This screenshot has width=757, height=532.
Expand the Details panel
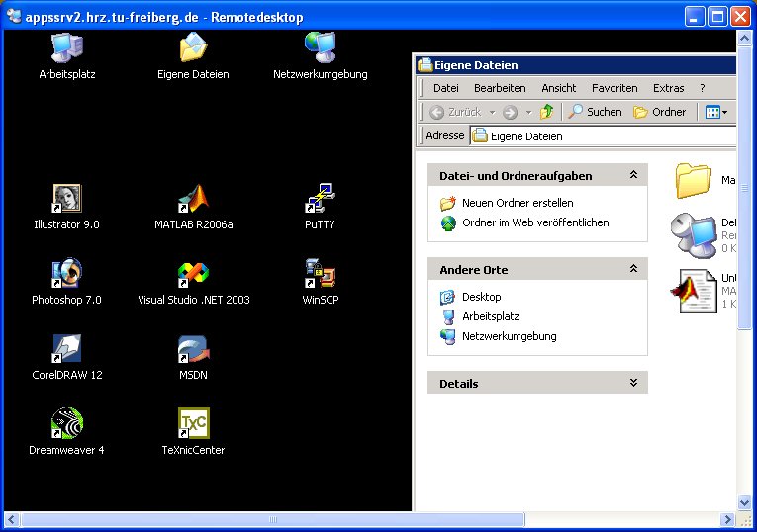tap(634, 383)
